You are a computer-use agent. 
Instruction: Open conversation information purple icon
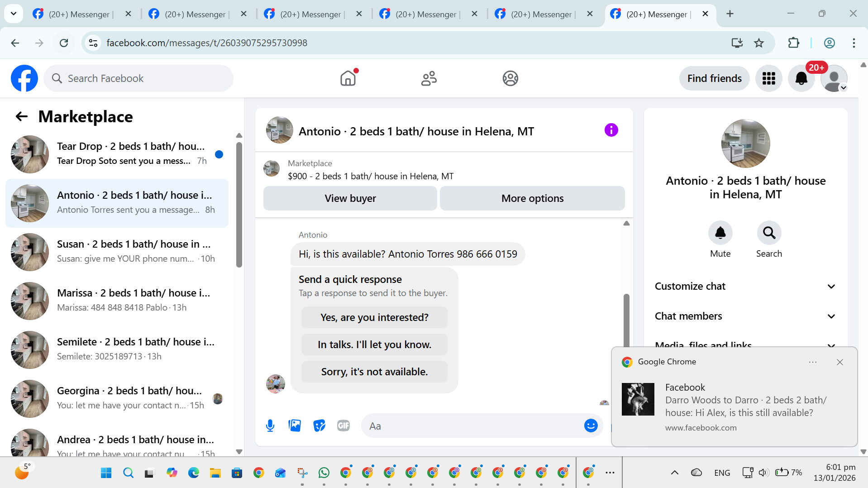pos(611,130)
